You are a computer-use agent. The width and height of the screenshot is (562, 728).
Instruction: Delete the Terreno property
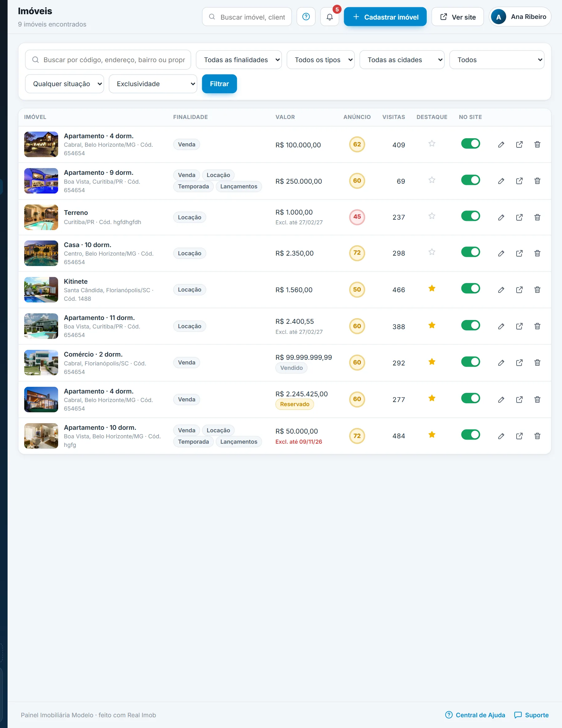[x=537, y=217]
